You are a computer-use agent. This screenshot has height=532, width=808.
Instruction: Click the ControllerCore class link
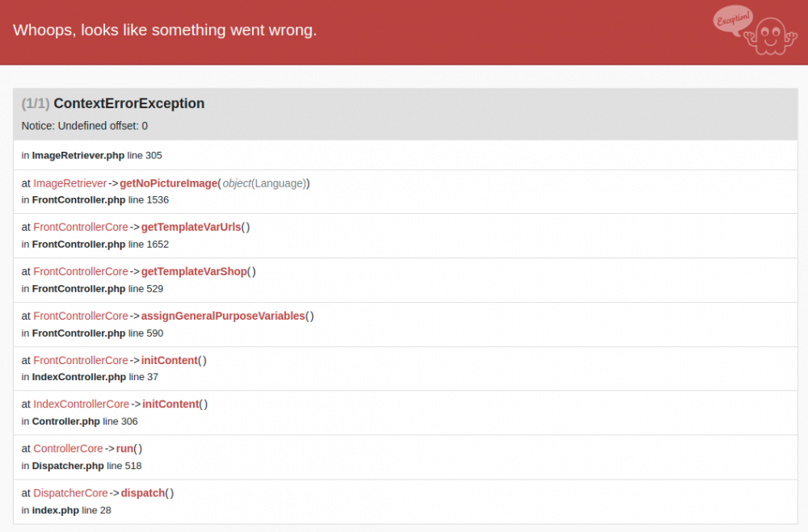(68, 448)
